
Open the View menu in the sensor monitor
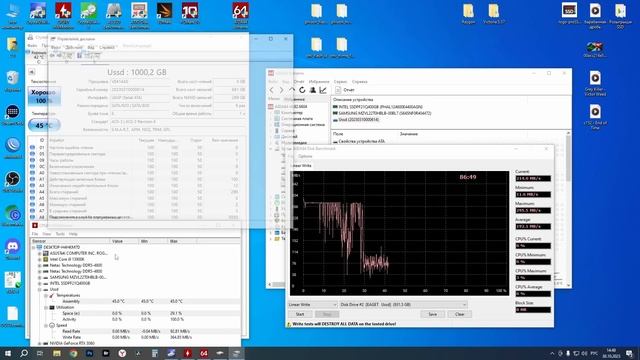point(47,234)
